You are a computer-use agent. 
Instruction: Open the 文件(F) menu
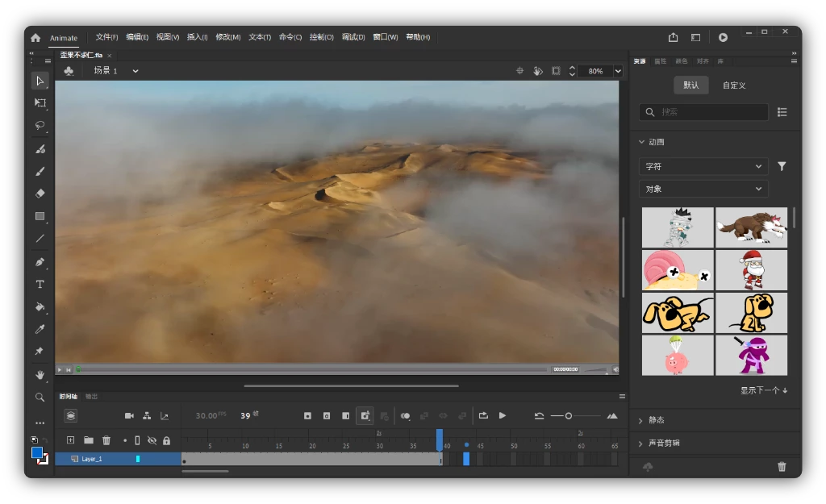click(x=106, y=37)
